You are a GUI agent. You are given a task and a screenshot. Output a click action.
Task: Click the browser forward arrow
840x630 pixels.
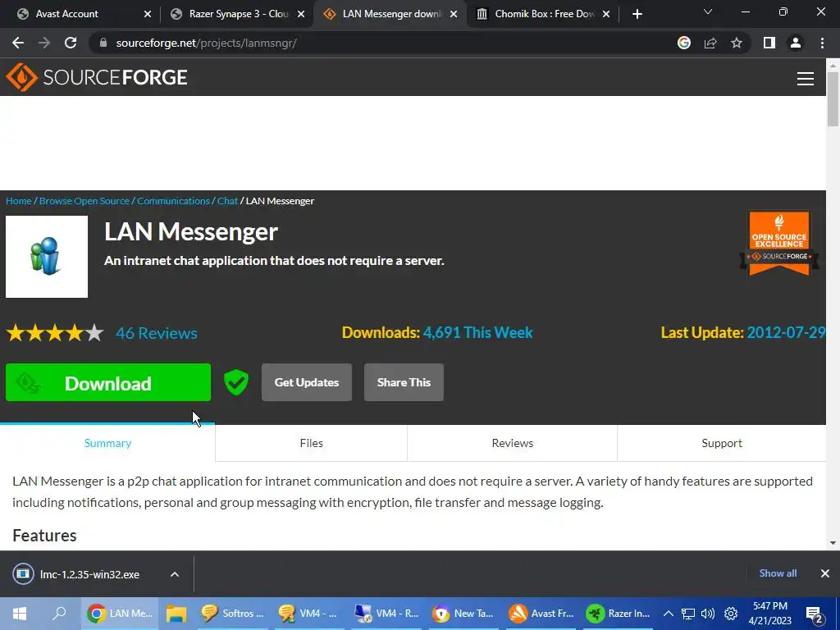coord(44,43)
